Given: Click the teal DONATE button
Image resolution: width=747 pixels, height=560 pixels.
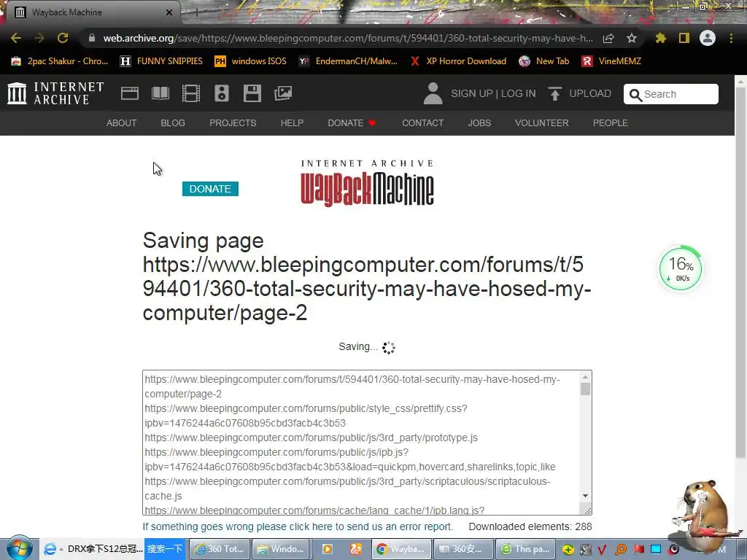Looking at the screenshot, I should pos(210,189).
